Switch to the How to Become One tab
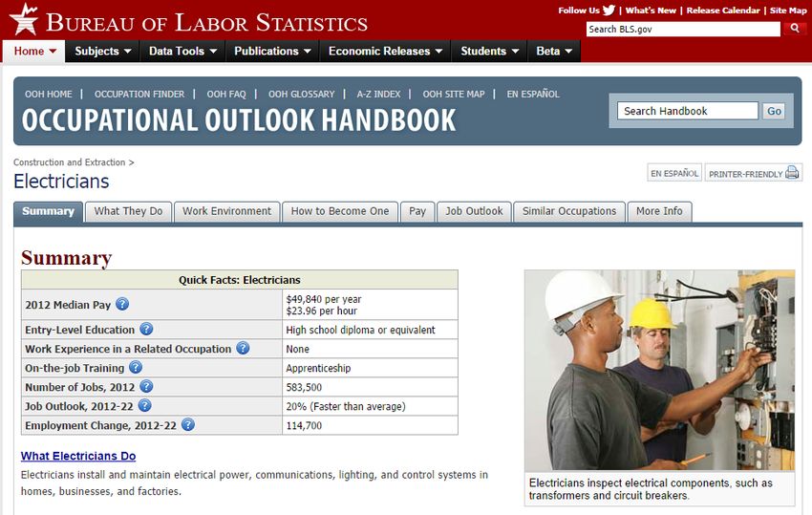This screenshot has height=515, width=812. [340, 211]
